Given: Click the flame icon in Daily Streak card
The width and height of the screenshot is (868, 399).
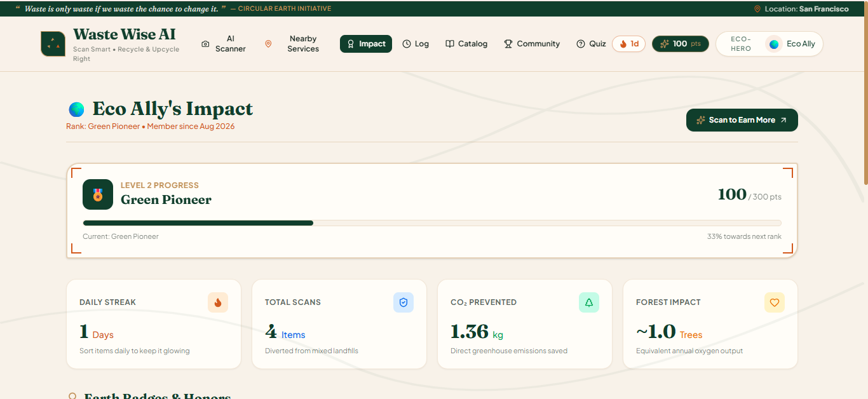Looking at the screenshot, I should pyautogui.click(x=218, y=302).
